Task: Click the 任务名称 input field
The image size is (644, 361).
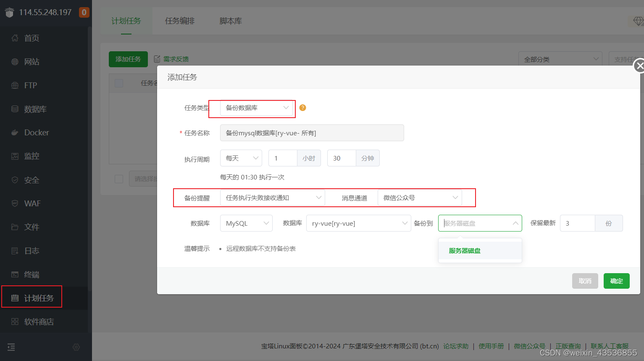Action: (312, 133)
